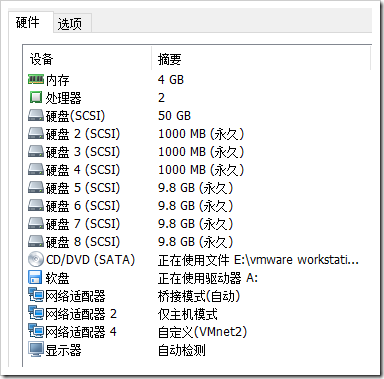Click the 自定义(VMnet2) summary text
Viewport: 384px width, 379px height.
pos(202,332)
